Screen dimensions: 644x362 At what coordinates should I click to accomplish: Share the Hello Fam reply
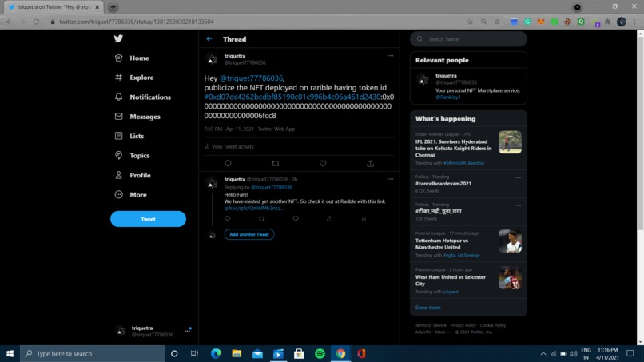(x=329, y=219)
